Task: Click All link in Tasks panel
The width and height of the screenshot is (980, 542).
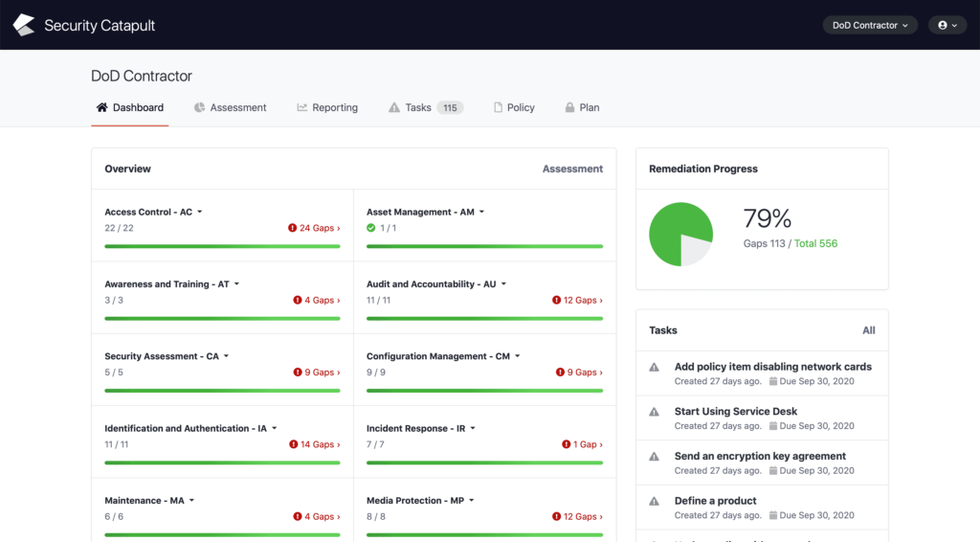Action: 869,330
